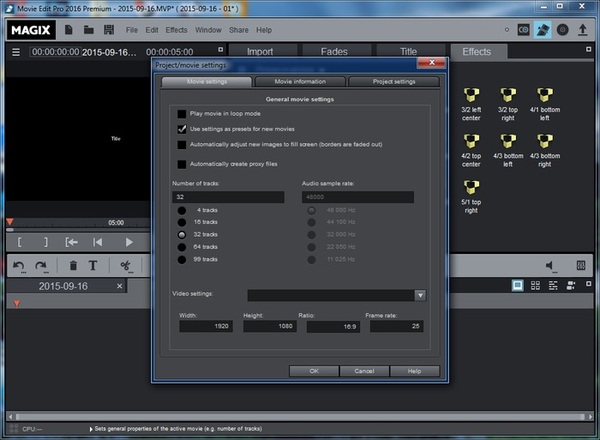Select the 64 tracks radio option
The width and height of the screenshot is (600, 440).
[181, 246]
